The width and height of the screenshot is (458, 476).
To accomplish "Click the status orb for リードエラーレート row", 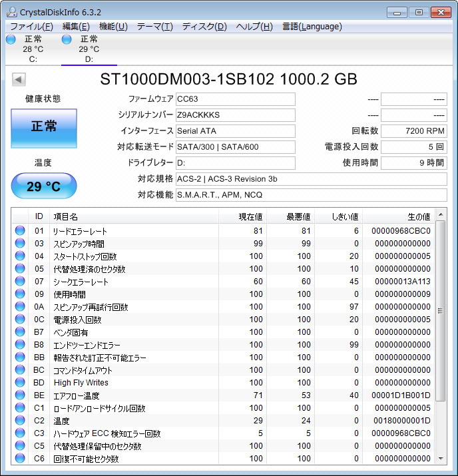I will (x=20, y=231).
